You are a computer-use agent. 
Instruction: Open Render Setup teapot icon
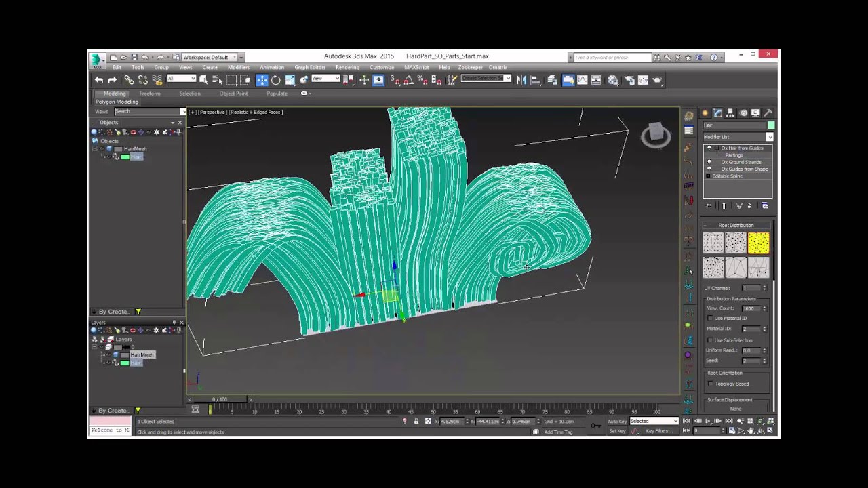(x=629, y=80)
